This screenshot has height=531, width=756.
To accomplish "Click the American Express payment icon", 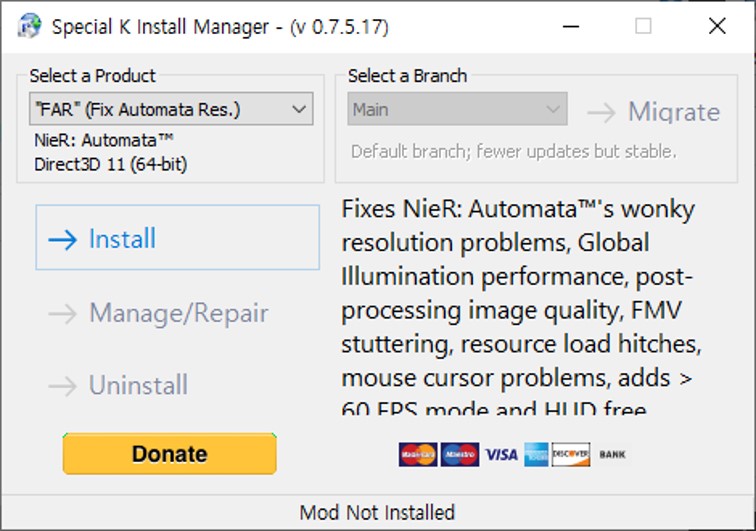I will [536, 454].
